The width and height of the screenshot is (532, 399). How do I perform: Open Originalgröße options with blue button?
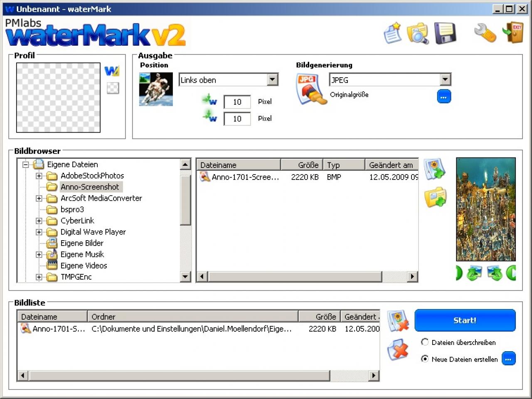tap(444, 96)
